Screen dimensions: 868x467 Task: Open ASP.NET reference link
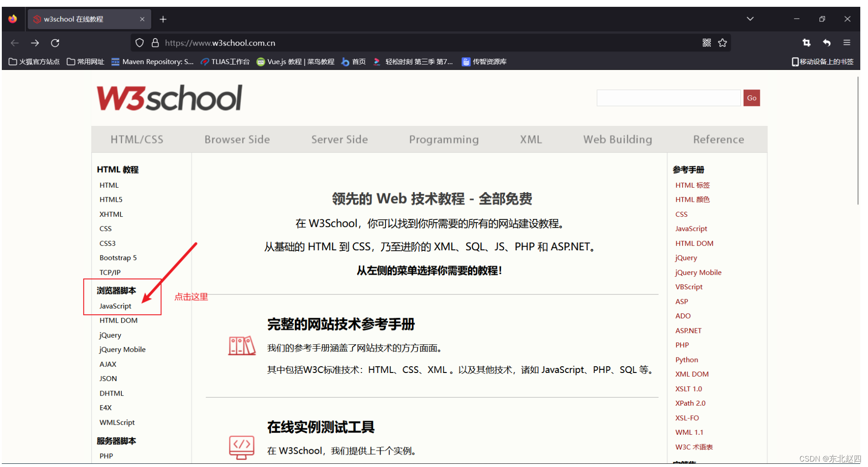point(688,330)
